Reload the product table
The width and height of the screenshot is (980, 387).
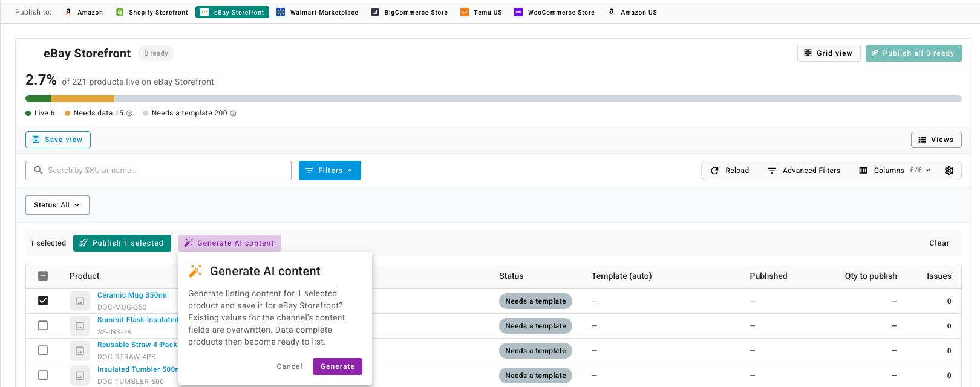point(730,171)
